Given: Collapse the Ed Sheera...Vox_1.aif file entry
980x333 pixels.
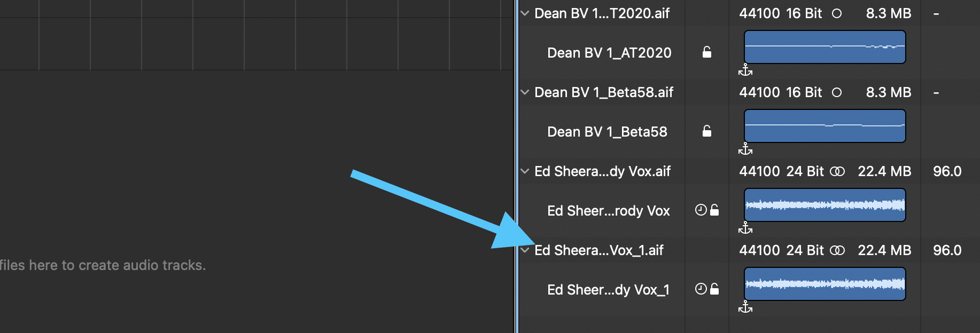Looking at the screenshot, I should coord(525,250).
